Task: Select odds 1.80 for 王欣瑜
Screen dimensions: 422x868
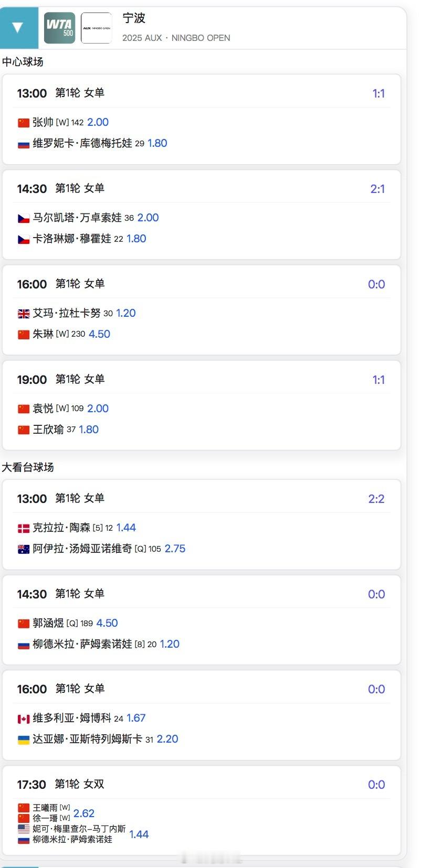Action: [x=89, y=430]
